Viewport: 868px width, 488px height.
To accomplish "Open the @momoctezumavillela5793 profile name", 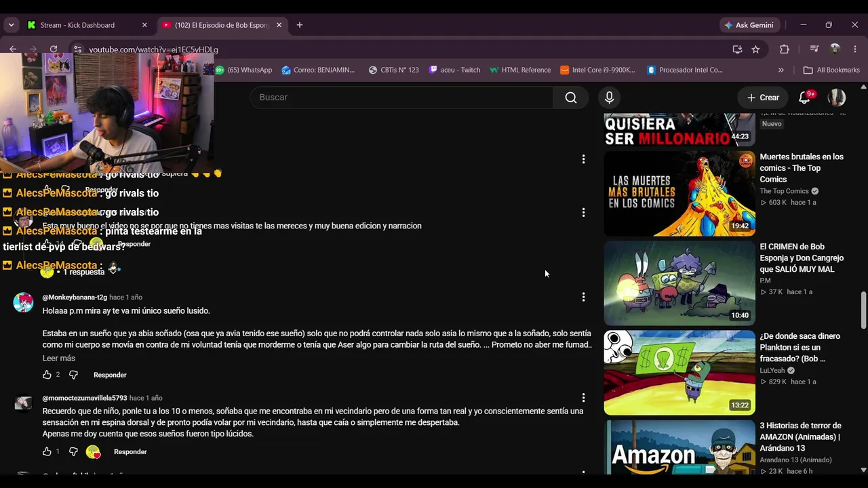I will 85,398.
